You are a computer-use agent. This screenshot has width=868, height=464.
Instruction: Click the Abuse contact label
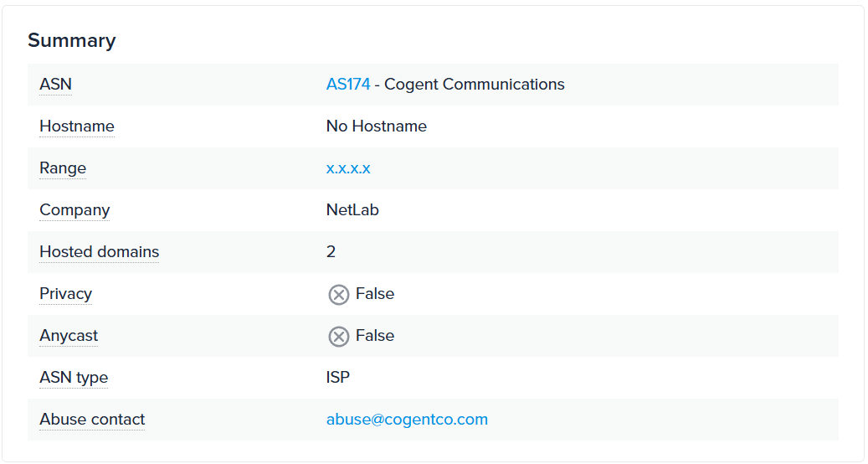click(92, 420)
